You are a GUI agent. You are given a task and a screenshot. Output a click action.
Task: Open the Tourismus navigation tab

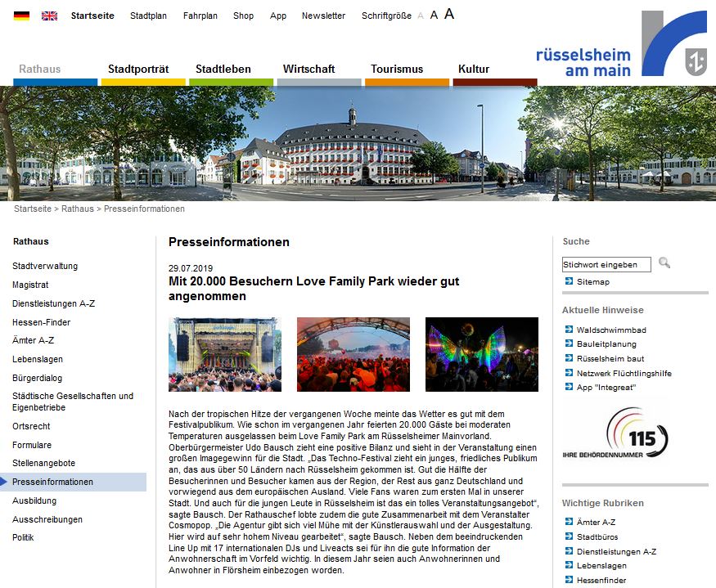pos(397,70)
